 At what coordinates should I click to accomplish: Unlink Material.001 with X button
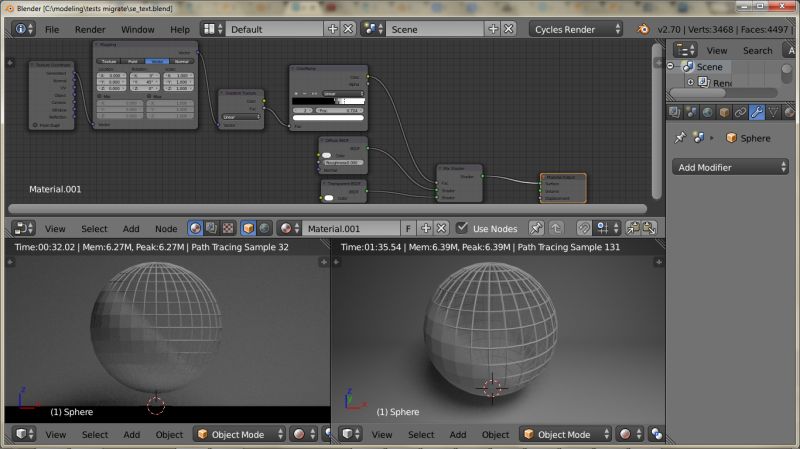(x=441, y=229)
